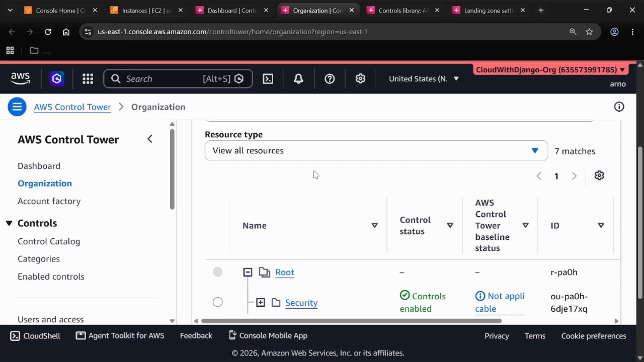
Task: Switch to the Controls library tab
Action: (x=403, y=10)
